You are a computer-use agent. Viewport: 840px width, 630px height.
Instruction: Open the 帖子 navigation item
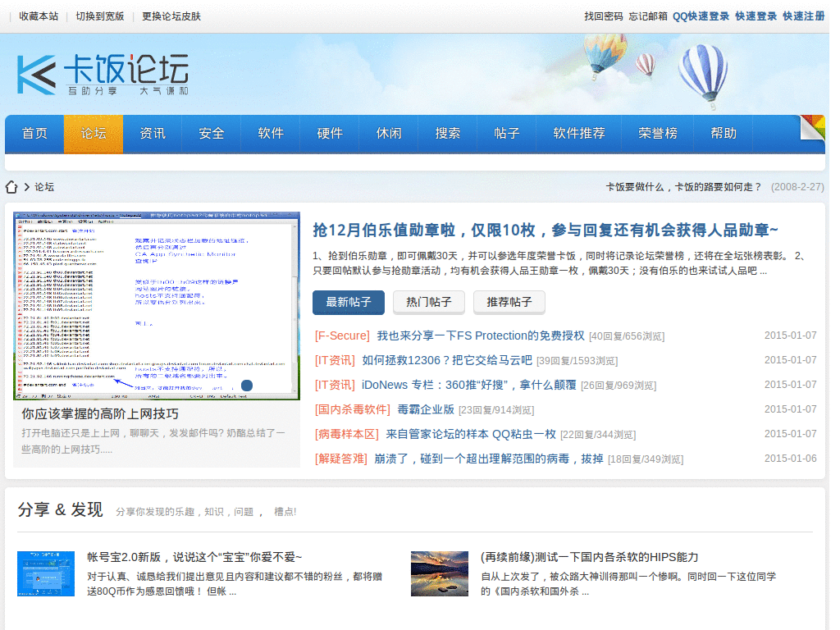(x=506, y=134)
